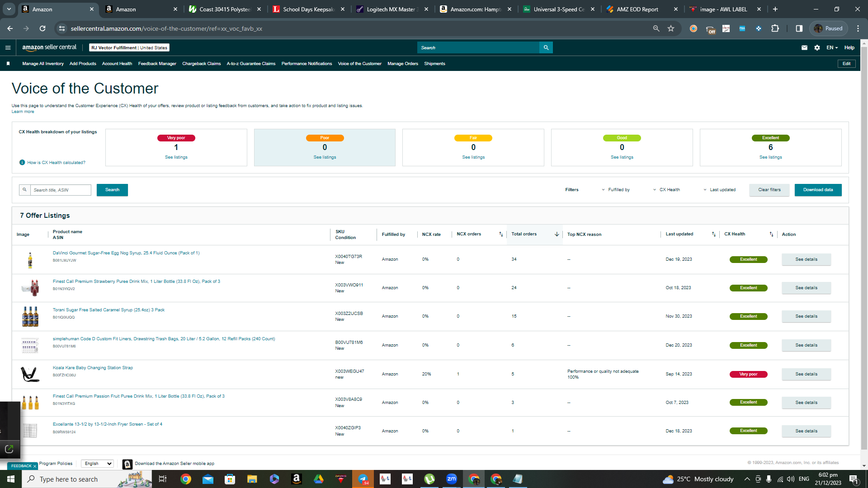Open the Seller Central hamburger menu

click(x=8, y=47)
